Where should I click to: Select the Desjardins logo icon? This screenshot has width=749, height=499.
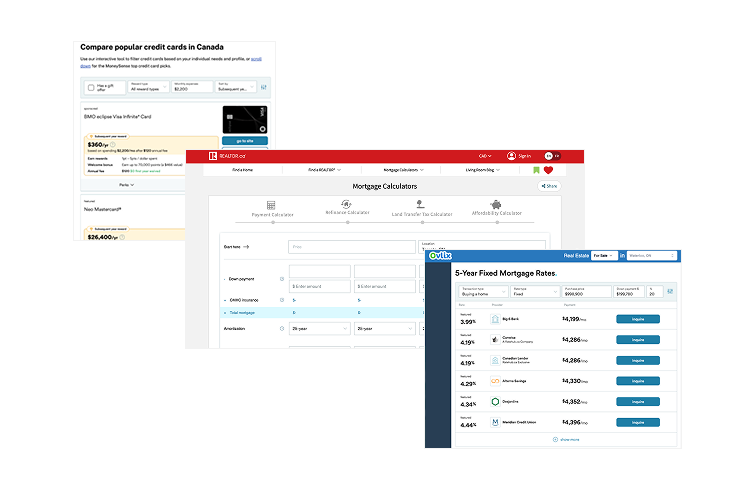coord(495,402)
